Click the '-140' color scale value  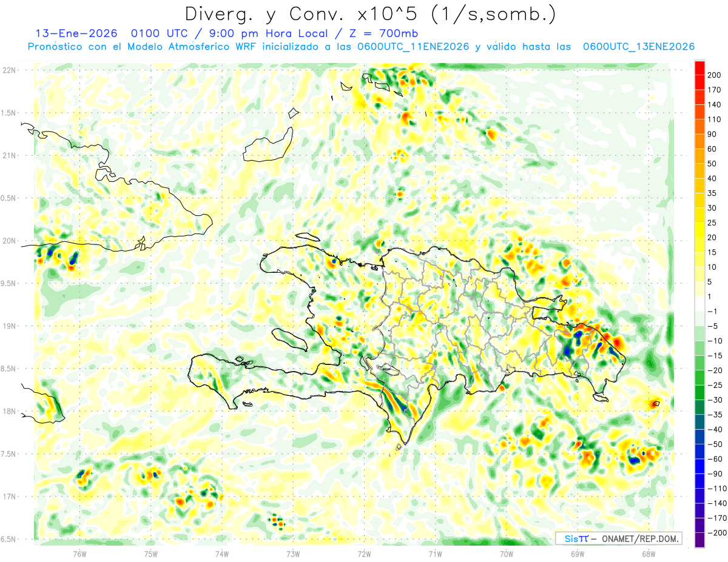point(716,503)
